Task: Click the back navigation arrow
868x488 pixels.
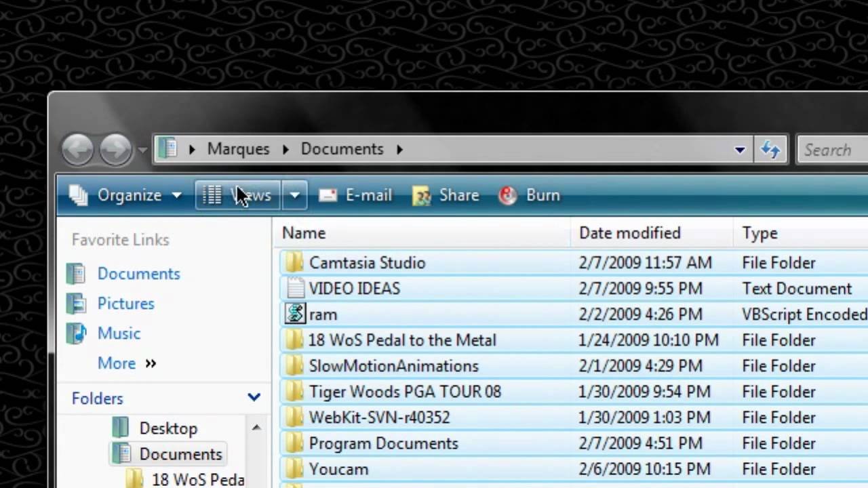Action: click(x=77, y=150)
